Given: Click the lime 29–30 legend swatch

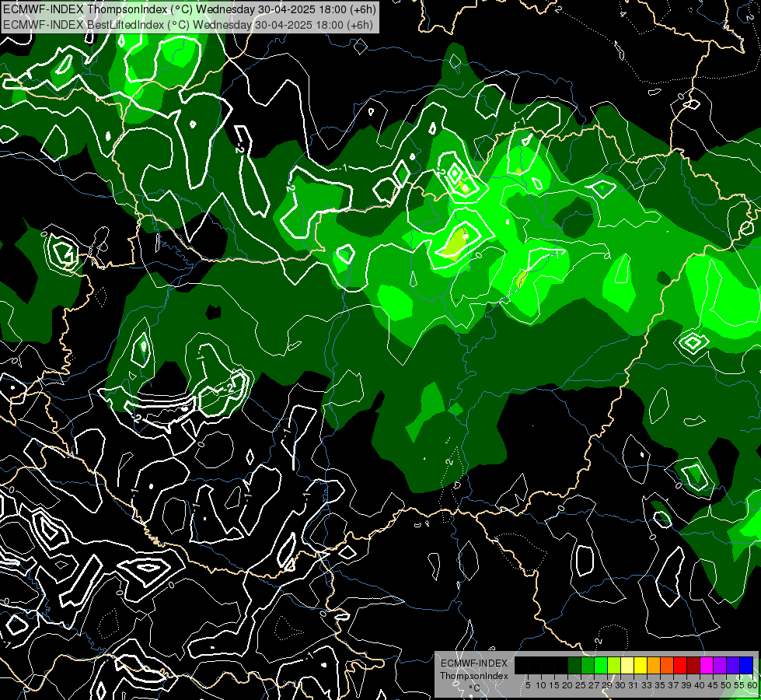Looking at the screenshot, I should pyautogui.click(x=614, y=666).
